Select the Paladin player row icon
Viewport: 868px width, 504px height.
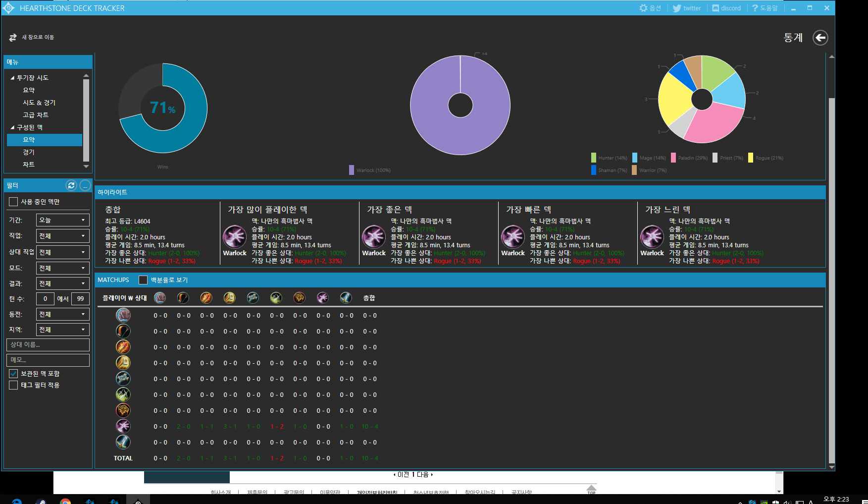tap(123, 363)
